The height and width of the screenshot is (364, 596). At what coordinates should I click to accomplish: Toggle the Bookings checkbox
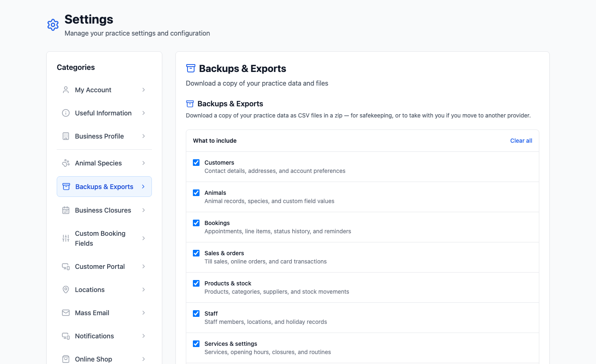coord(196,223)
